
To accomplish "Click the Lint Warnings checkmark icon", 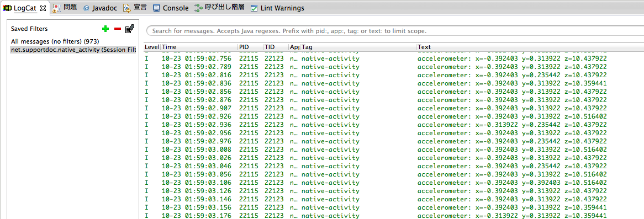I will pos(254,8).
